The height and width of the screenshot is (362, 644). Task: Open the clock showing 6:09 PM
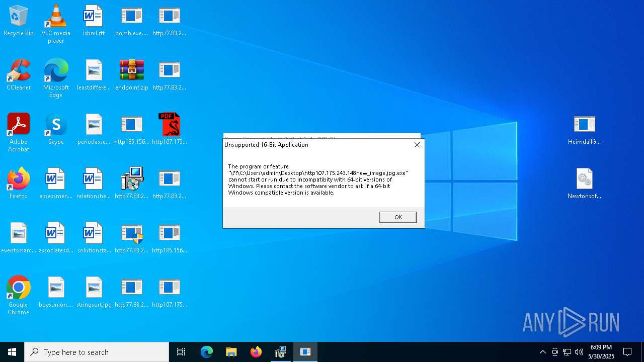click(x=601, y=352)
